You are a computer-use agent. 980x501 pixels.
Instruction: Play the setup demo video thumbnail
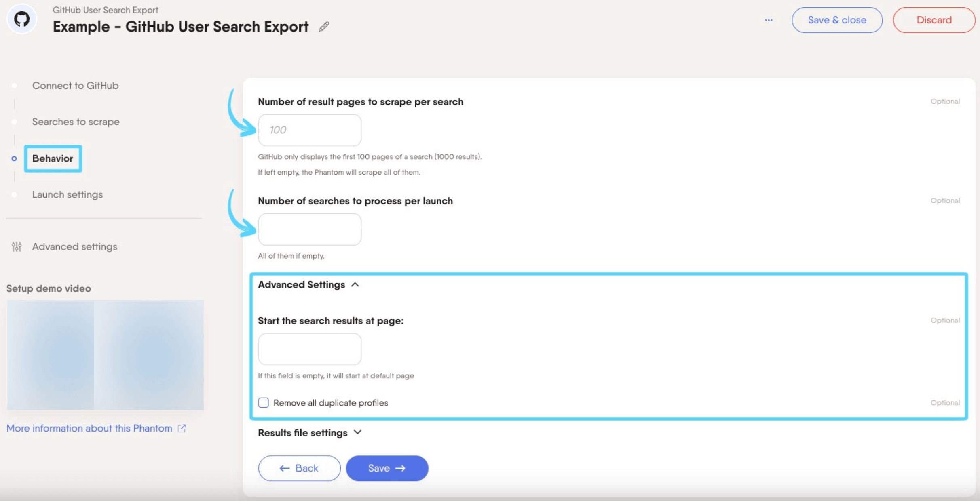tap(105, 355)
